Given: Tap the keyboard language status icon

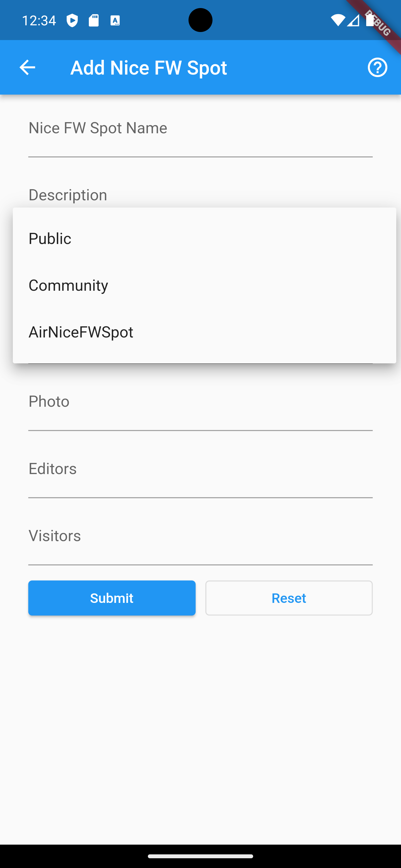Looking at the screenshot, I should coord(115,21).
